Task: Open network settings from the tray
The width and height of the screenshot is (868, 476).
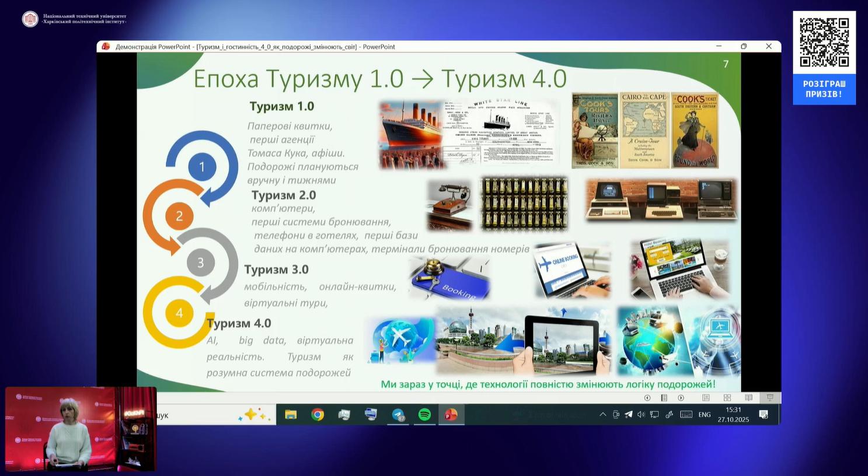Action: pos(654,415)
